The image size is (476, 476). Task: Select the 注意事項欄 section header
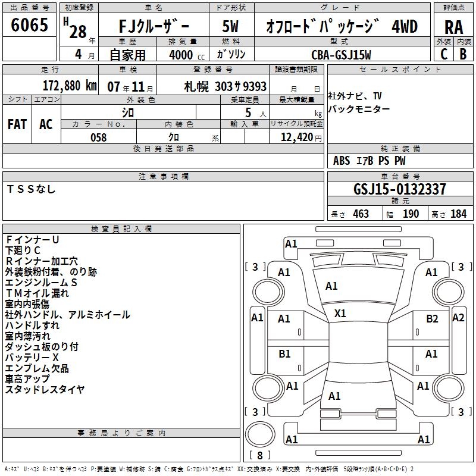point(163,176)
